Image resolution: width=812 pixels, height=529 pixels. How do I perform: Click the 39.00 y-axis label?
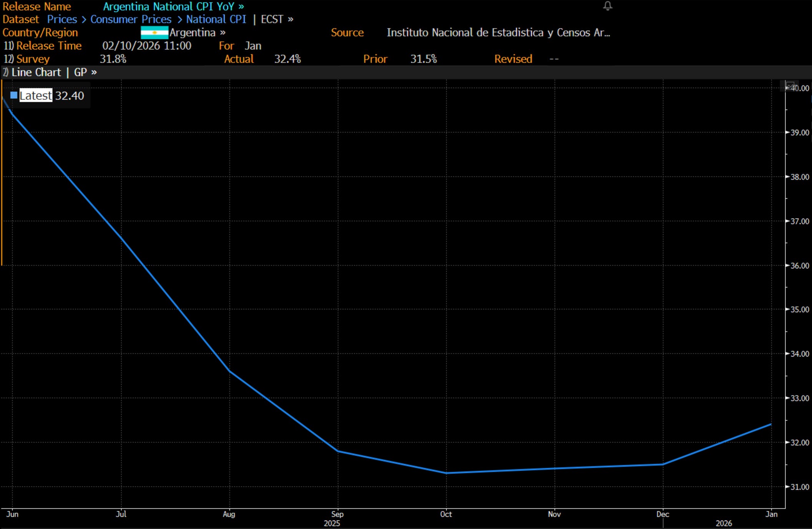click(800, 133)
